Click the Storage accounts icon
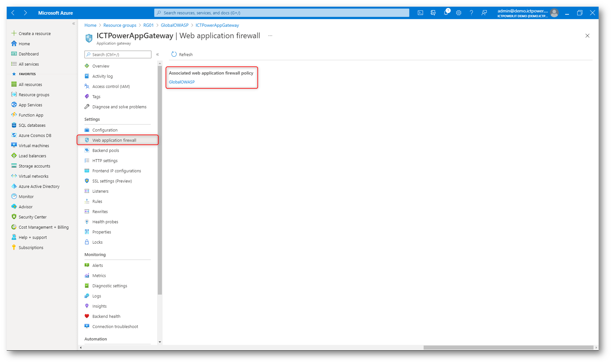Screen dimensions: 612x364 click(x=14, y=165)
